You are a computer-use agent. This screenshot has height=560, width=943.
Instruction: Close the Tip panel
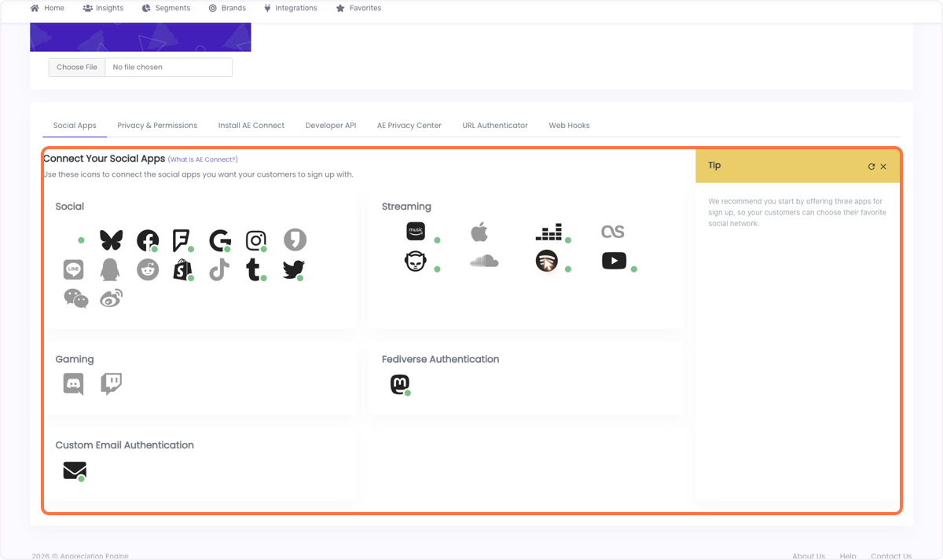[883, 167]
